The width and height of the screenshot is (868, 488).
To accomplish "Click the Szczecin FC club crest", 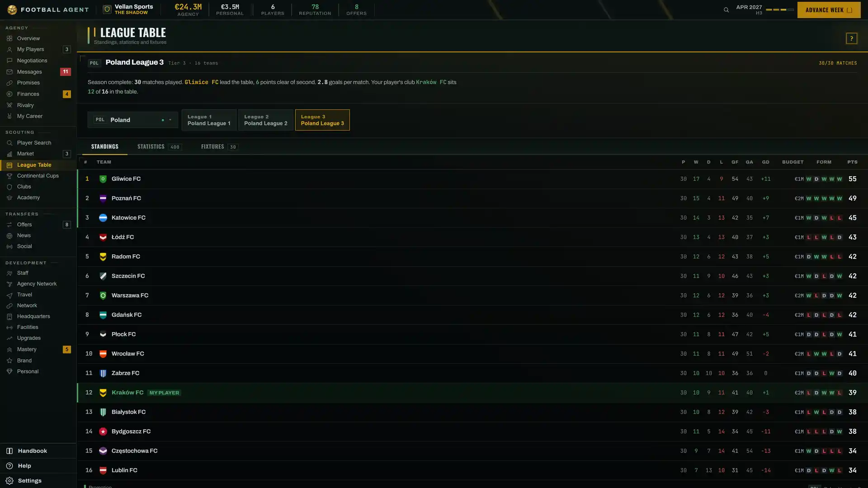I will (103, 276).
